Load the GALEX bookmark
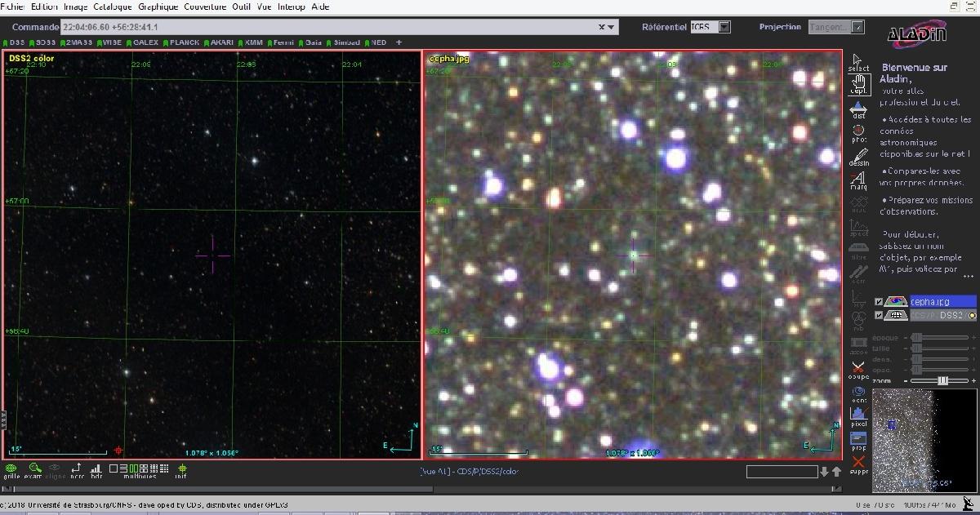Viewport: 980px width, 515px height. point(143,42)
